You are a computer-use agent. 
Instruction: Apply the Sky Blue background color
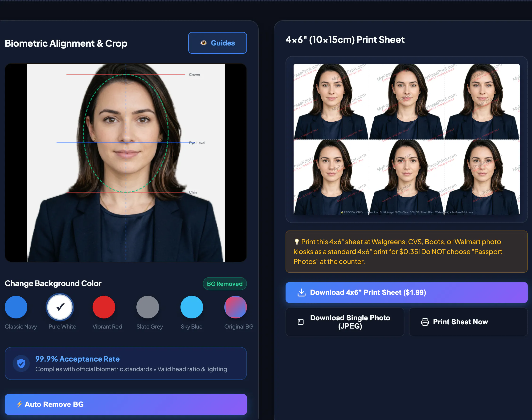click(x=192, y=307)
